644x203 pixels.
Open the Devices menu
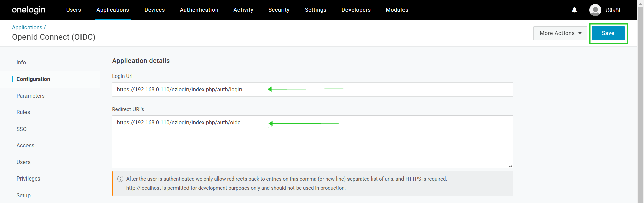(x=155, y=10)
